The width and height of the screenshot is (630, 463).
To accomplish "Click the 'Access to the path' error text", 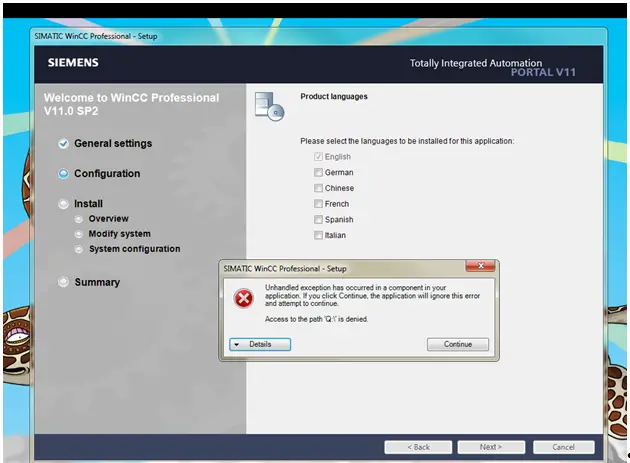I will pos(316,319).
